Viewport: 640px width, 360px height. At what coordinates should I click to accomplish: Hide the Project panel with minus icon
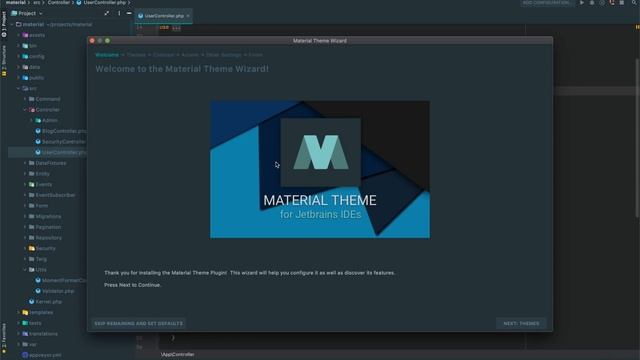[x=129, y=13]
